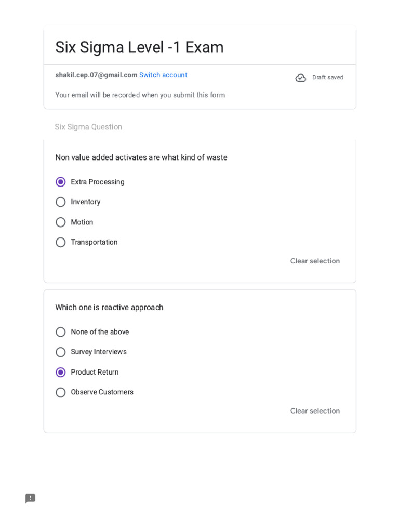The width and height of the screenshot is (399, 532).
Task: Click the non value added question text
Action: pyautogui.click(x=141, y=157)
